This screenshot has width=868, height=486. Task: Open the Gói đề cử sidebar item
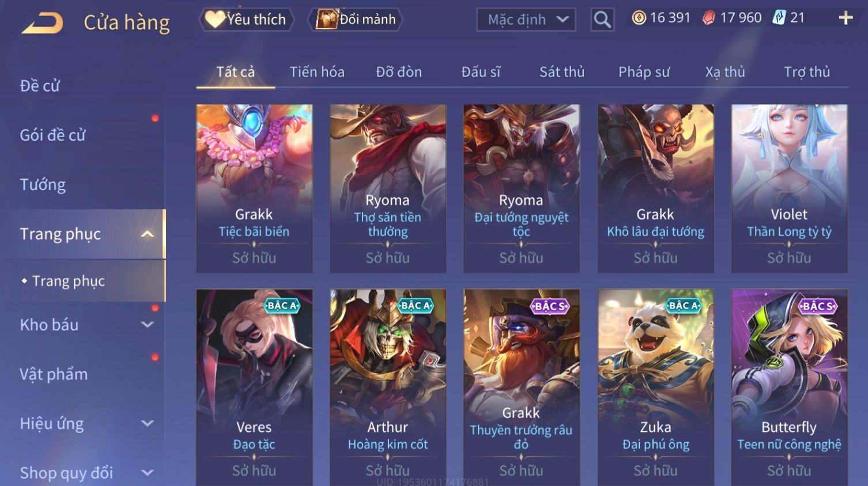point(52,135)
